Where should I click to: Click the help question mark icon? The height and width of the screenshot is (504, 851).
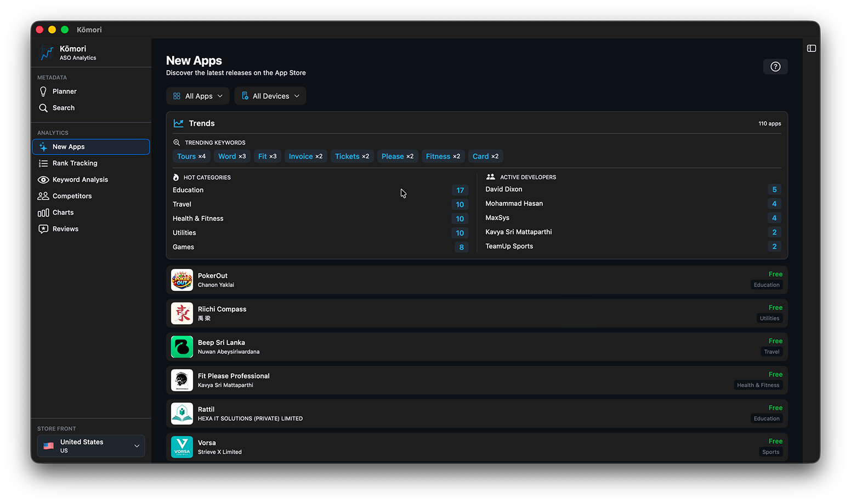(775, 67)
